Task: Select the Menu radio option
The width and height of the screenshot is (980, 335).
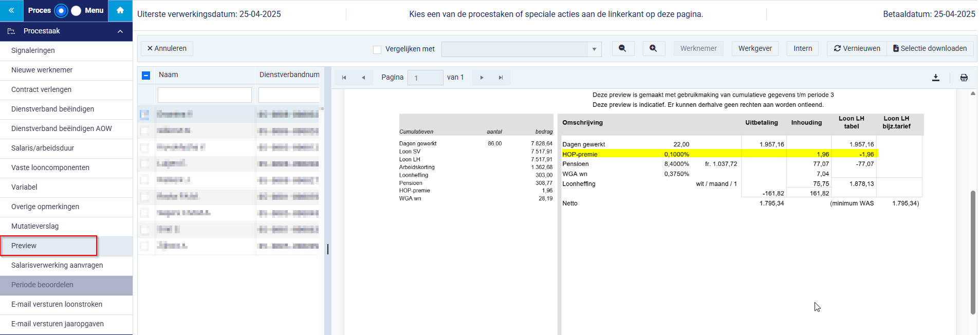Action: pyautogui.click(x=76, y=10)
